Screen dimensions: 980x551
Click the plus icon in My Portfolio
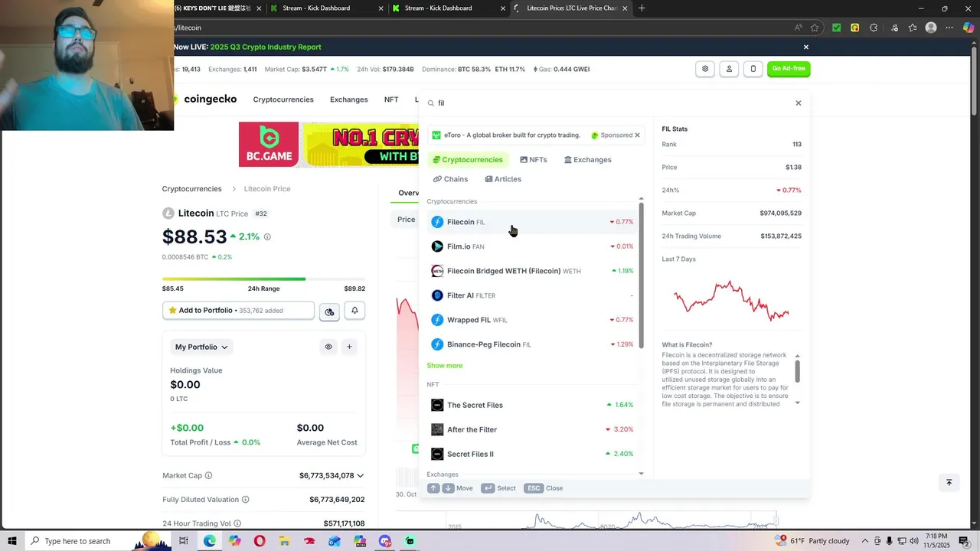pos(349,347)
